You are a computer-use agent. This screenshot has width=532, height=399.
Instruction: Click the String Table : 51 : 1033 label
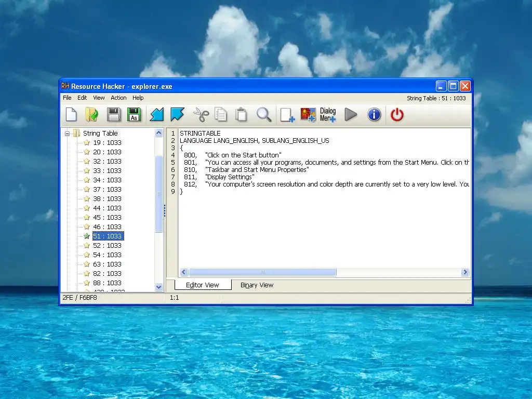pos(436,98)
